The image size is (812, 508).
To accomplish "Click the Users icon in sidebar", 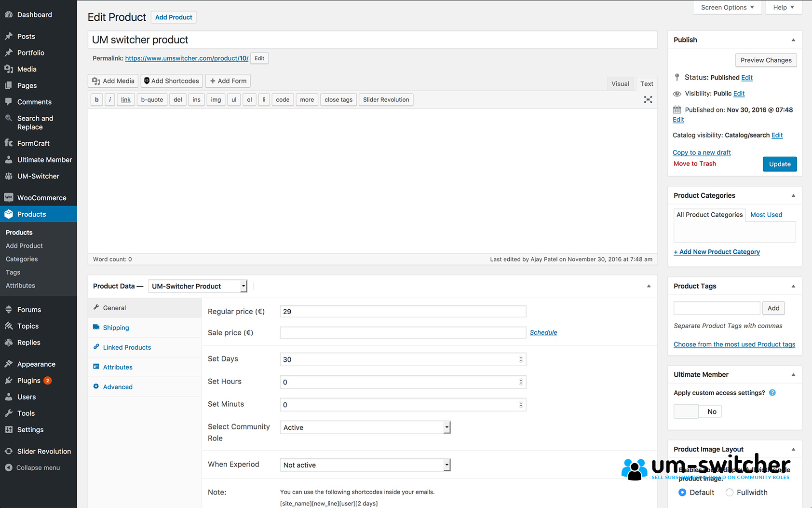I will tap(9, 397).
